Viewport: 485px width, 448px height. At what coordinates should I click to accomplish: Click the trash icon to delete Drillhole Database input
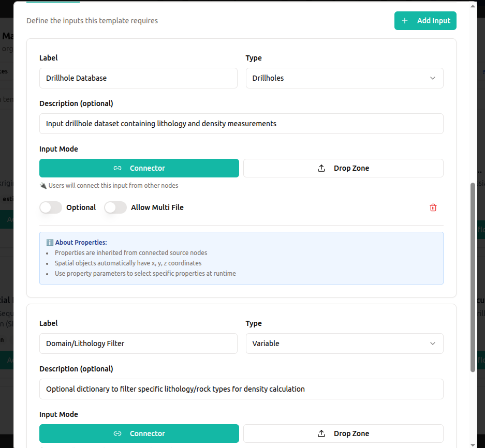433,207
